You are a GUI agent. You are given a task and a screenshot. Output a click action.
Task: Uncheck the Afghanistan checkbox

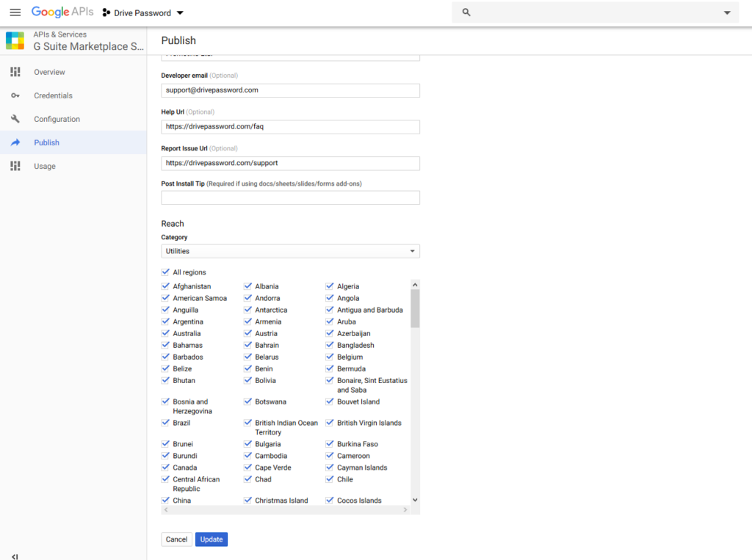(x=165, y=286)
